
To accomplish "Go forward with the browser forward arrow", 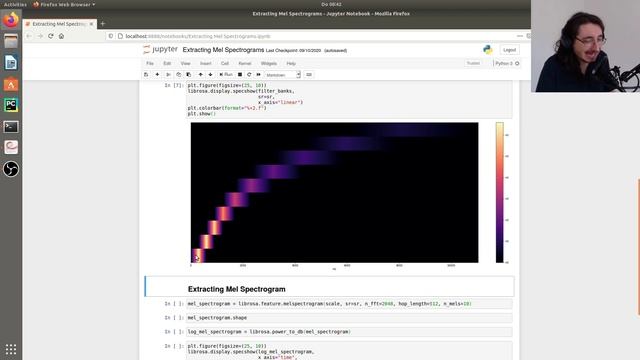I will [40, 36].
